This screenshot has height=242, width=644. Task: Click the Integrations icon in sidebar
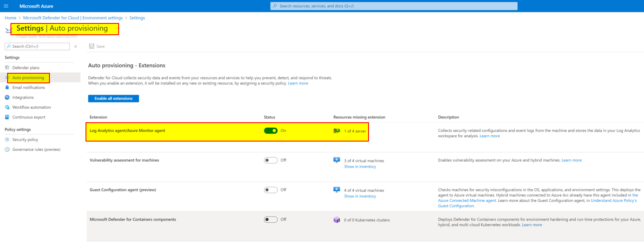click(7, 97)
